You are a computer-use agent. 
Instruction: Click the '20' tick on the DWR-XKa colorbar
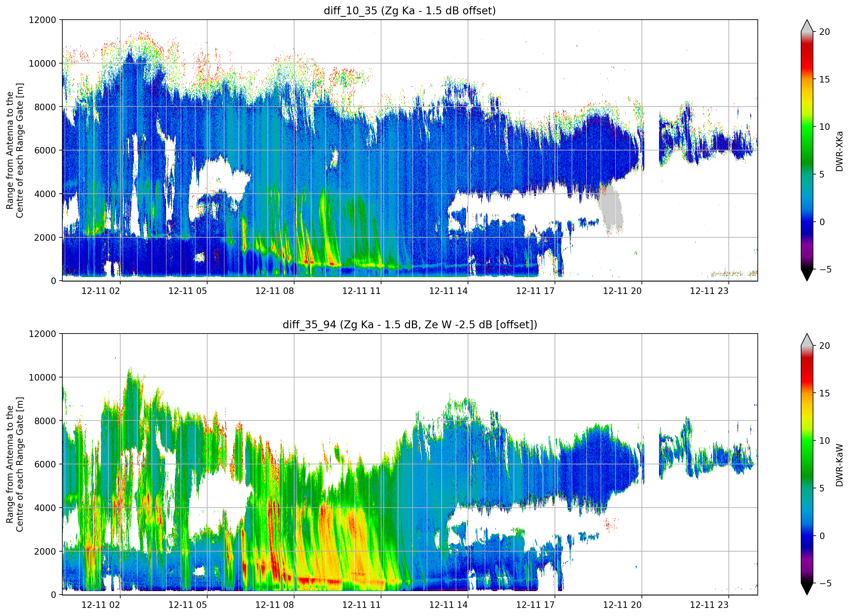[x=824, y=32]
